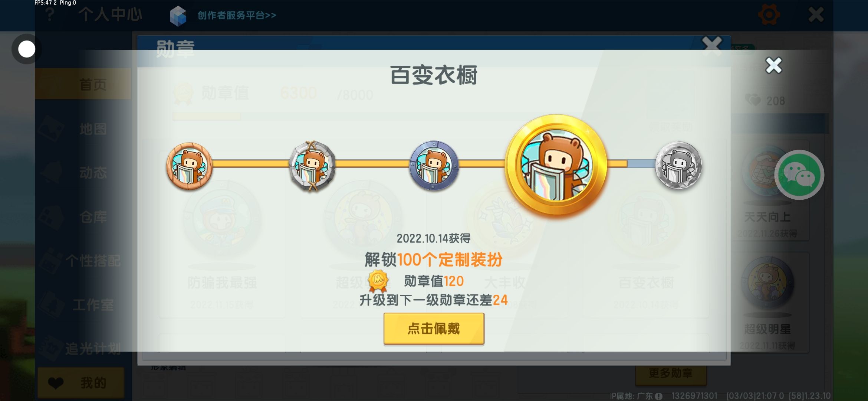This screenshot has width=868, height=401.
Task: Select the stone-rope framed badge tier
Action: coord(312,166)
